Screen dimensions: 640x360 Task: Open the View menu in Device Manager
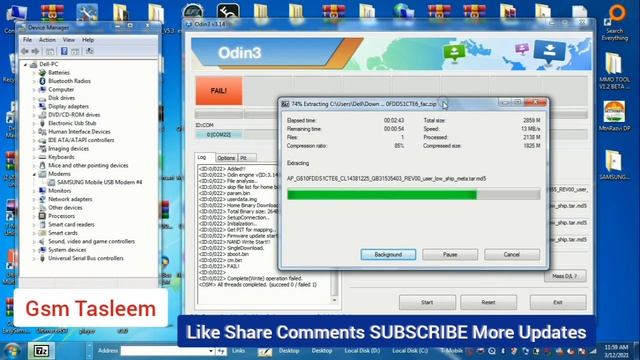tap(69, 40)
